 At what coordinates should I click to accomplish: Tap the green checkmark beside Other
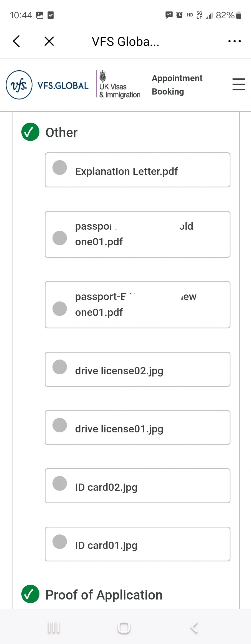30,132
